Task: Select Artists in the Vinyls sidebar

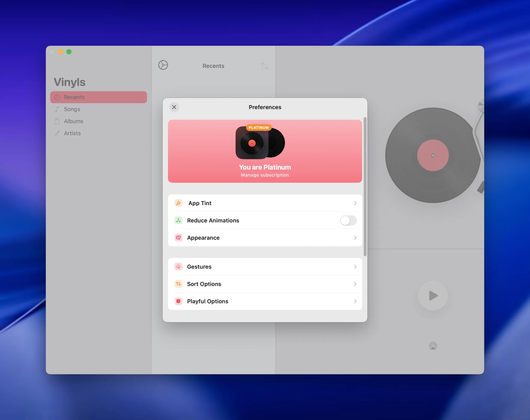Action: (x=99, y=133)
